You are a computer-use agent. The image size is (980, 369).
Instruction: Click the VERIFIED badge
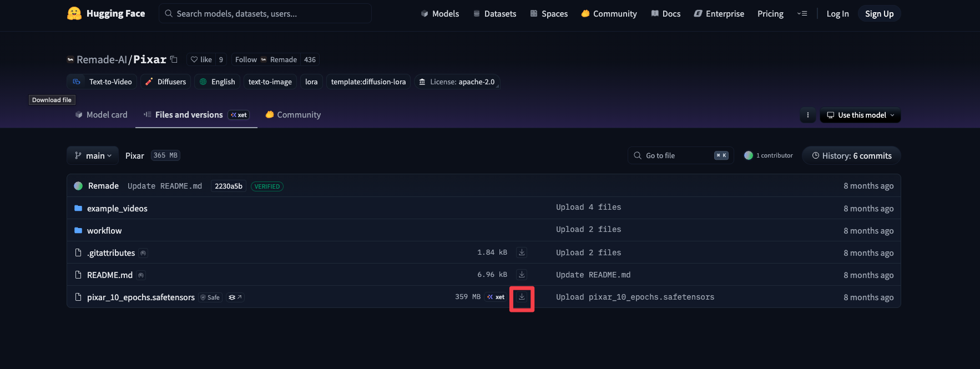click(x=267, y=186)
